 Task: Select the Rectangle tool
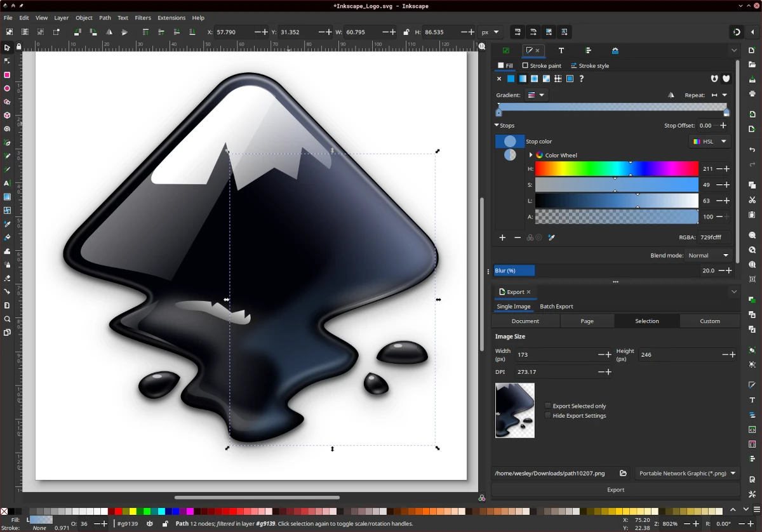[7, 75]
